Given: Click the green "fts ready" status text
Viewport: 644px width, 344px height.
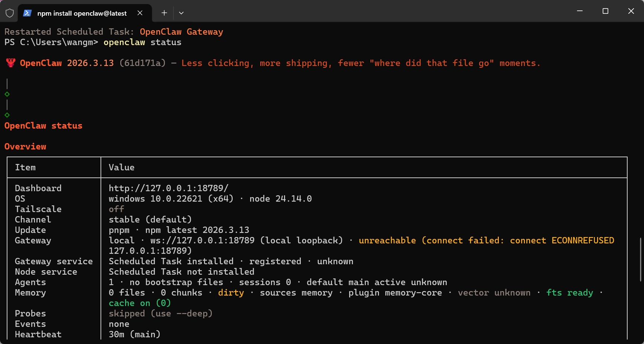Looking at the screenshot, I should pos(569,293).
